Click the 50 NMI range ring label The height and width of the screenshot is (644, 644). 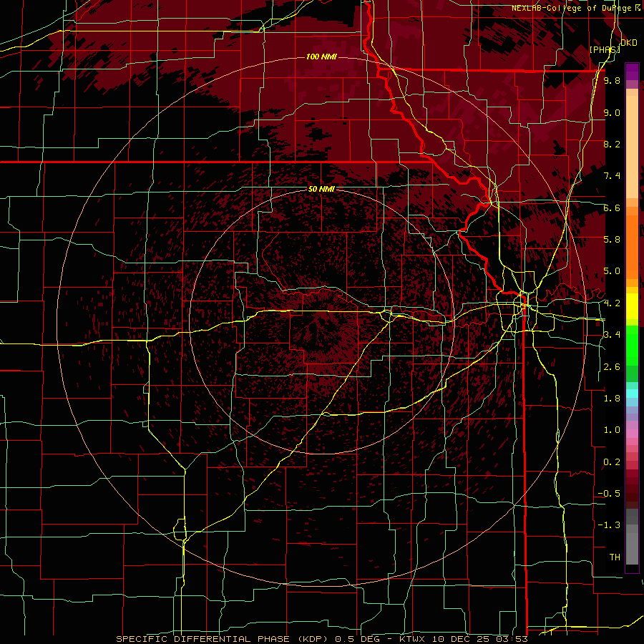click(321, 189)
